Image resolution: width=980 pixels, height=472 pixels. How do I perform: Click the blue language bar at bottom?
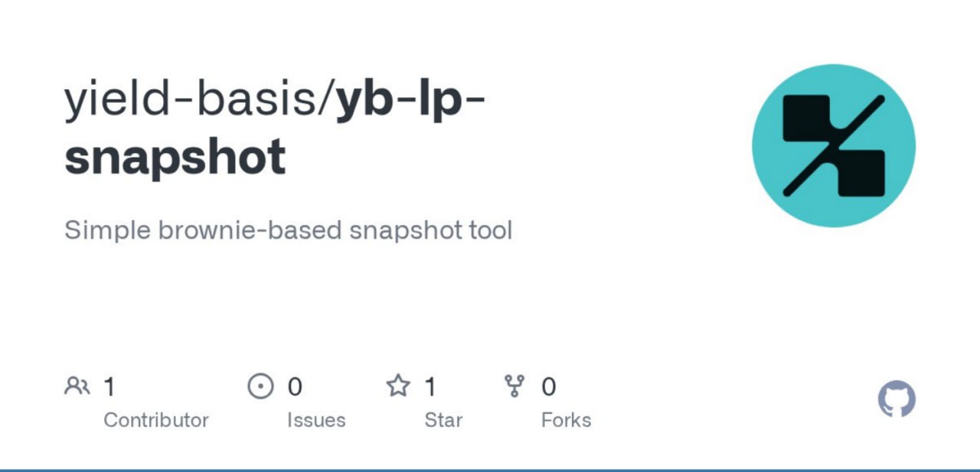[490, 470]
